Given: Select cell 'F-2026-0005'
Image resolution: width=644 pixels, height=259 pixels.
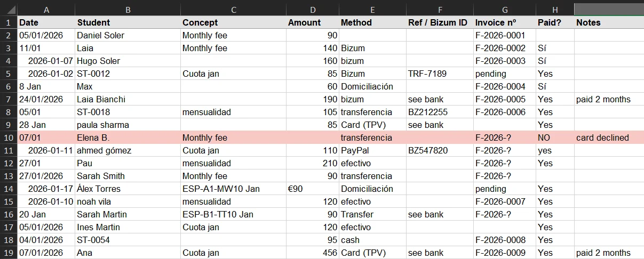Looking at the screenshot, I should pyautogui.click(x=505, y=99).
